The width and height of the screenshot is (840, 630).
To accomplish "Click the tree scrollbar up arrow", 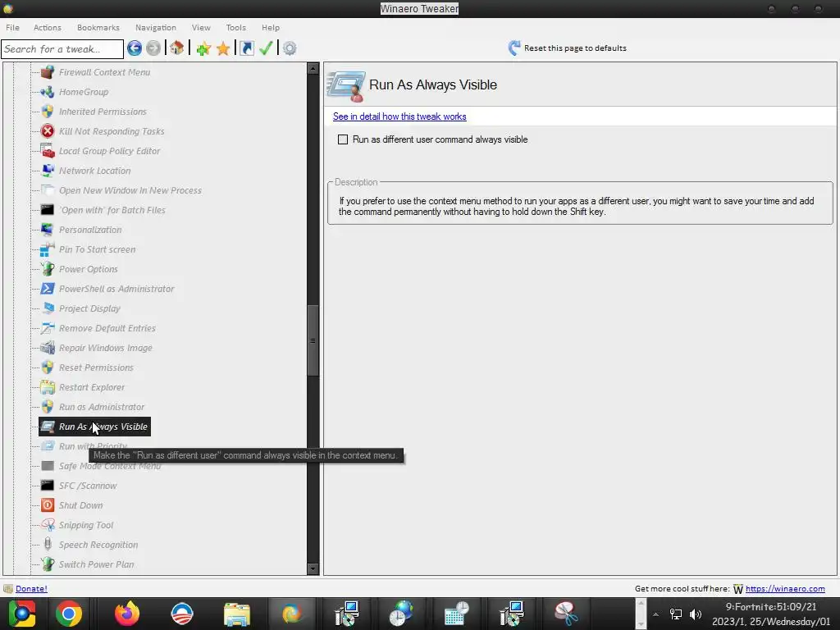I will (x=313, y=69).
